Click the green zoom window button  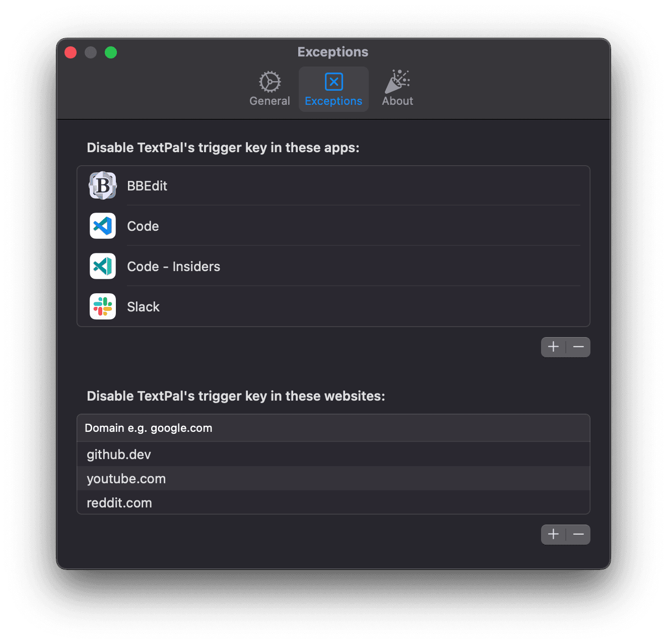coord(111,52)
